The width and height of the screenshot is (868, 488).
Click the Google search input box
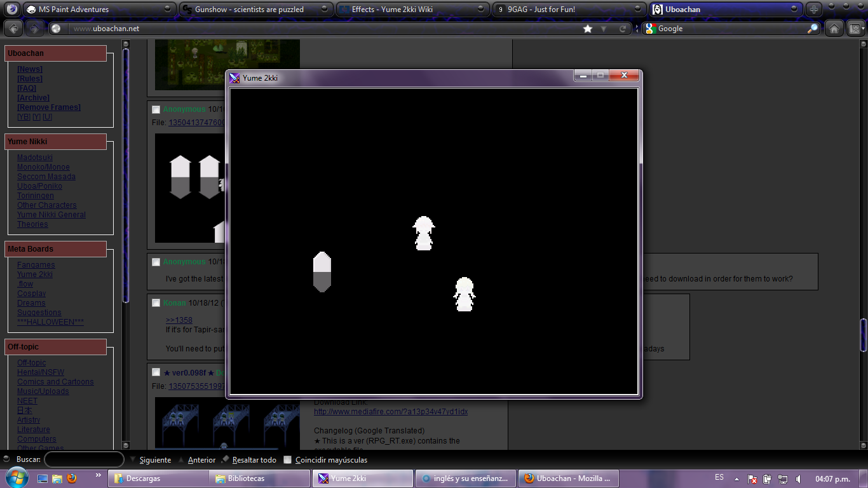[x=732, y=29]
